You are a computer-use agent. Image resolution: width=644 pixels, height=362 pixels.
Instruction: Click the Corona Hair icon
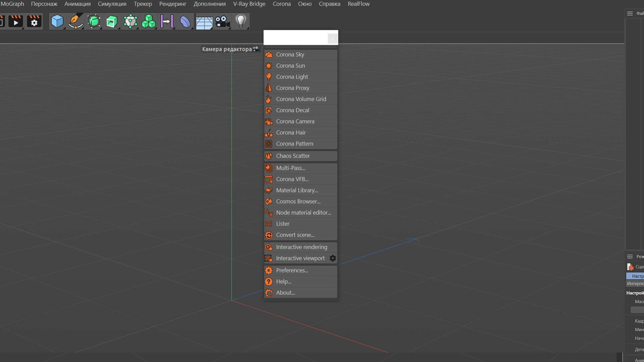coord(269,133)
